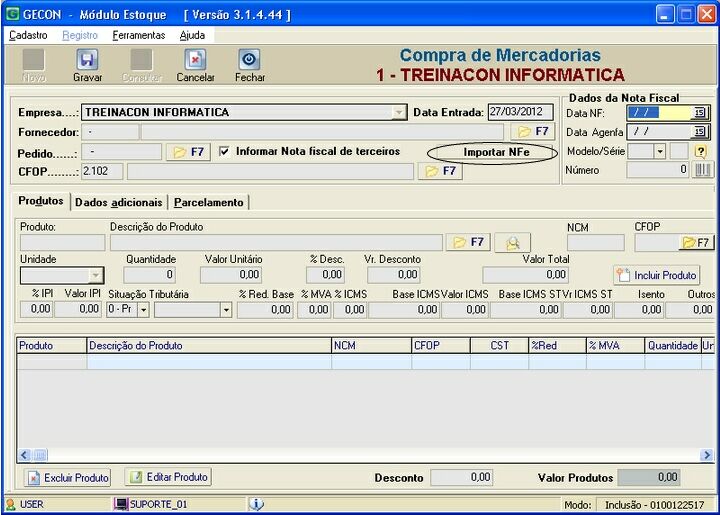Open the Registro menu

(80, 35)
